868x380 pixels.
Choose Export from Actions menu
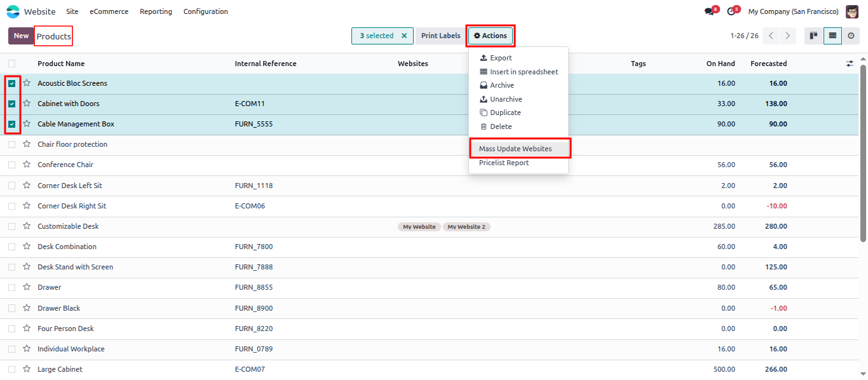pyautogui.click(x=519, y=58)
